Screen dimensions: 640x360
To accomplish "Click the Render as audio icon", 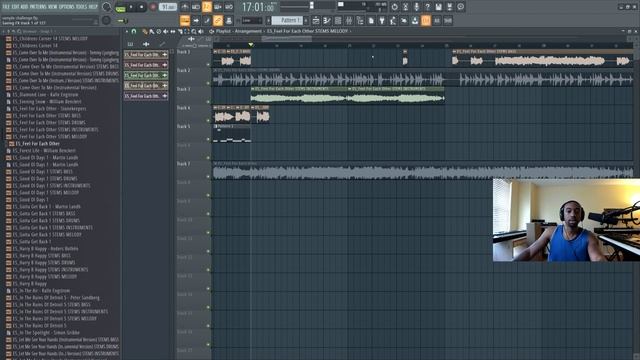I will click(449, 7).
